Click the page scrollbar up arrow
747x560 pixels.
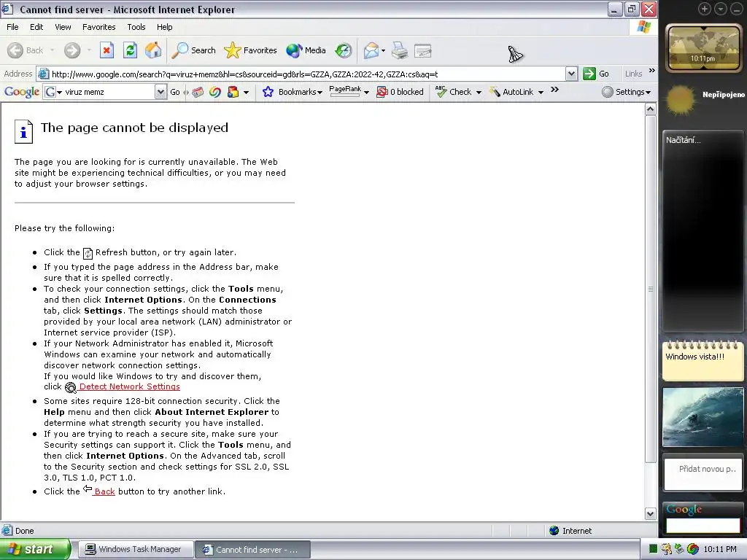pos(650,109)
